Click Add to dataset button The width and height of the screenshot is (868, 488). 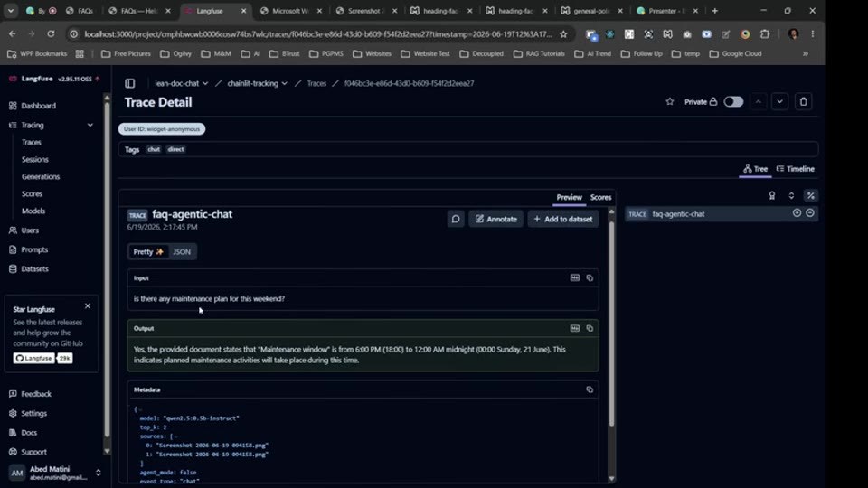pos(563,219)
